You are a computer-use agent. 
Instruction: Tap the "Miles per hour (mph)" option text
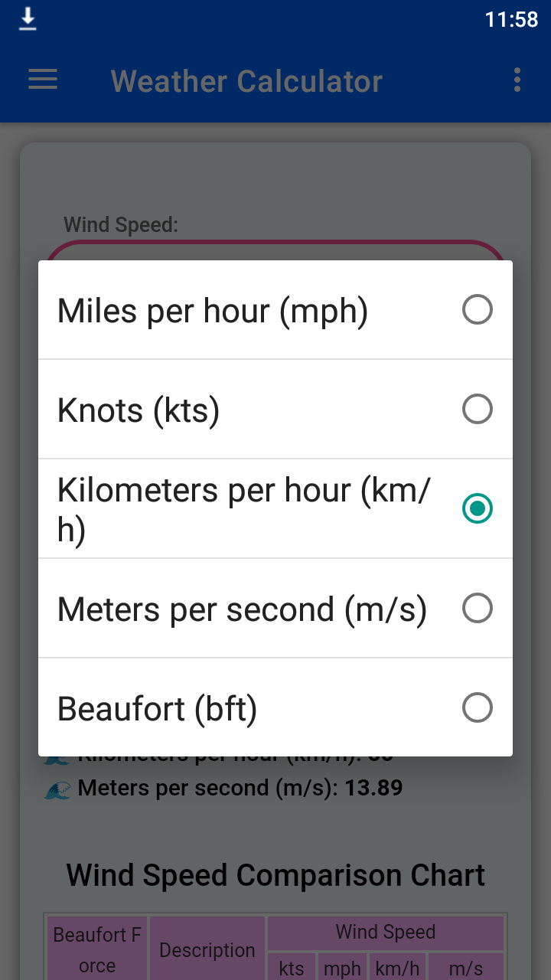coord(213,311)
